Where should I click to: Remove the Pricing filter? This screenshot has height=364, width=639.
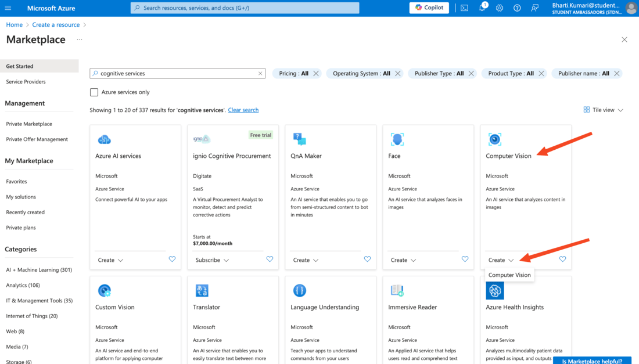pyautogui.click(x=316, y=73)
